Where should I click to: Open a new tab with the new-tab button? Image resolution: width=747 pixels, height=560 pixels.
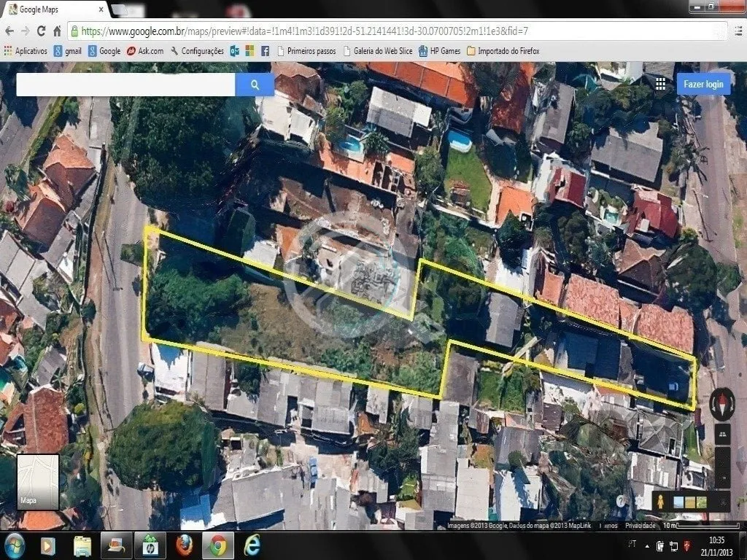pos(119,10)
